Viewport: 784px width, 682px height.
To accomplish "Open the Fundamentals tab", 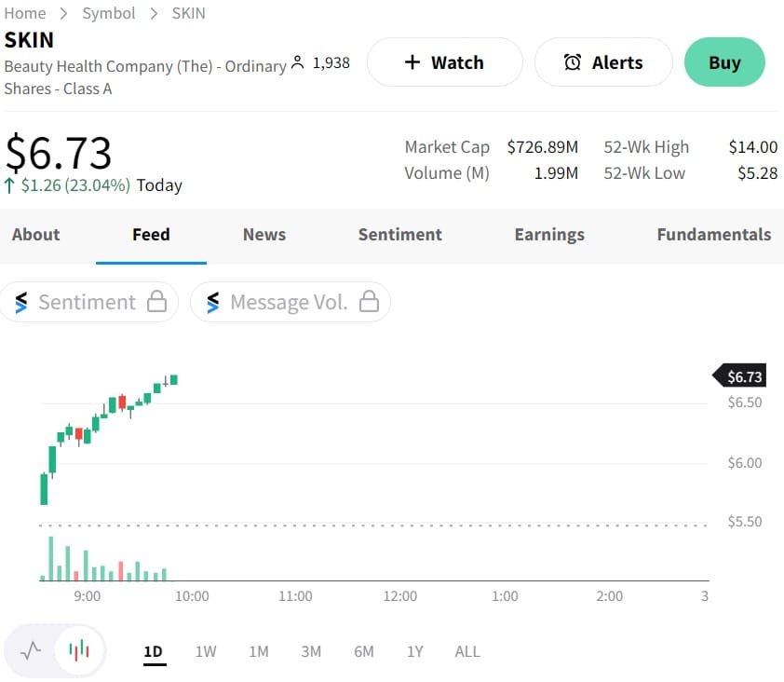I will [713, 235].
